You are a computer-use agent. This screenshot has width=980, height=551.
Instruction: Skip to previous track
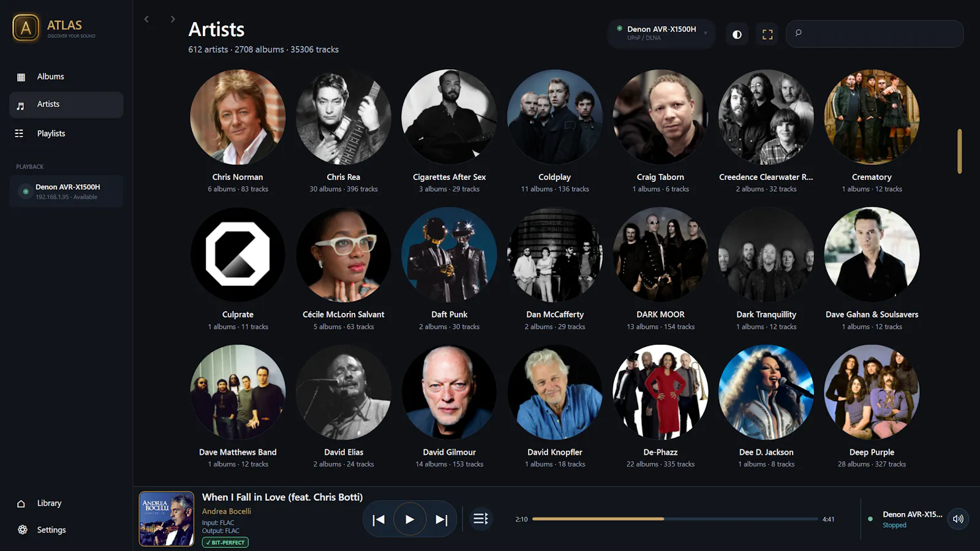[x=379, y=519]
